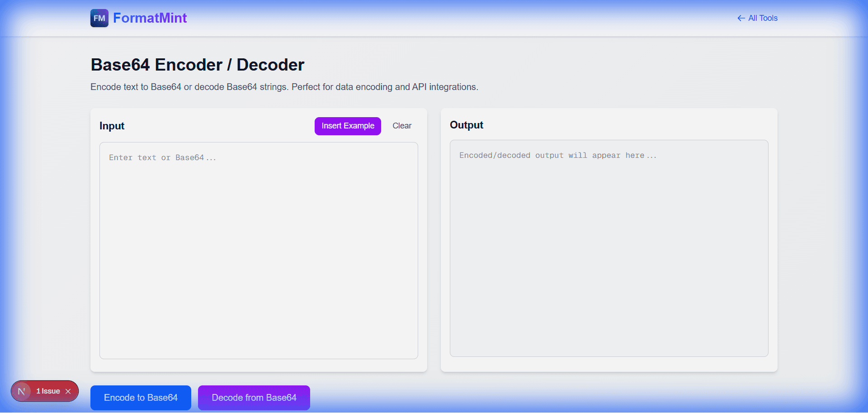The image size is (868, 413).
Task: Navigate back using the All Tools link
Action: point(763,18)
